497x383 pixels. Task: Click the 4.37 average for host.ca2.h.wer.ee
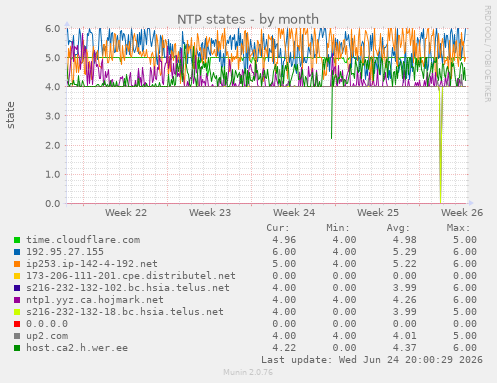(x=404, y=348)
